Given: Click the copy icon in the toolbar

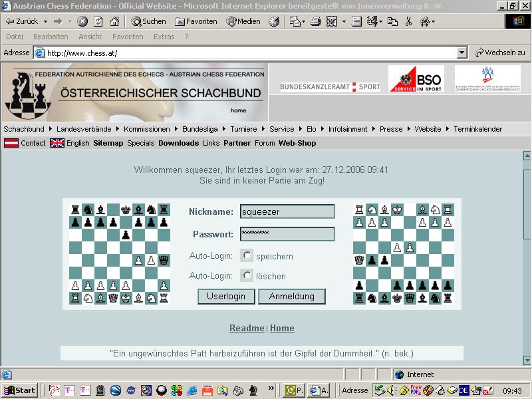Looking at the screenshot, I should click(392, 22).
